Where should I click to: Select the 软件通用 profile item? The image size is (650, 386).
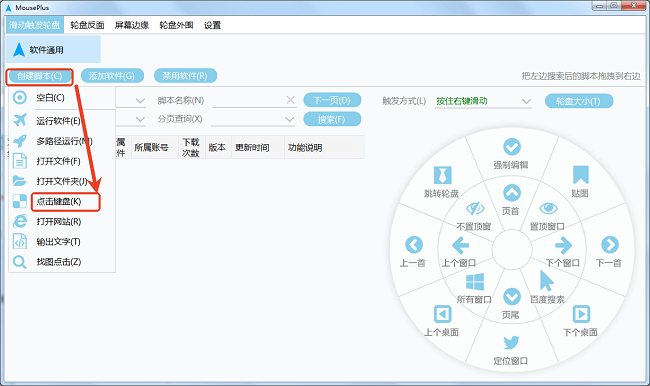click(x=53, y=49)
